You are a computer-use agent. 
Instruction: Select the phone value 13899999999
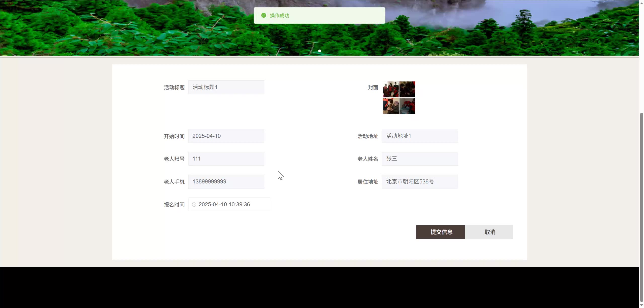pyautogui.click(x=209, y=181)
